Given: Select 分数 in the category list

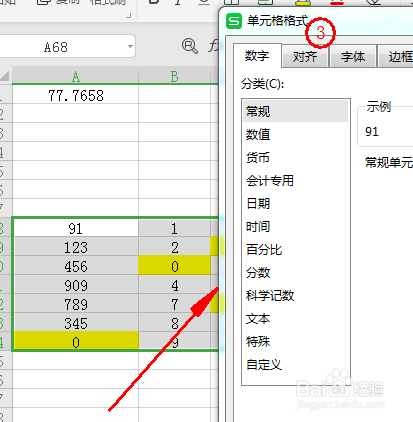Looking at the screenshot, I should [296, 273].
